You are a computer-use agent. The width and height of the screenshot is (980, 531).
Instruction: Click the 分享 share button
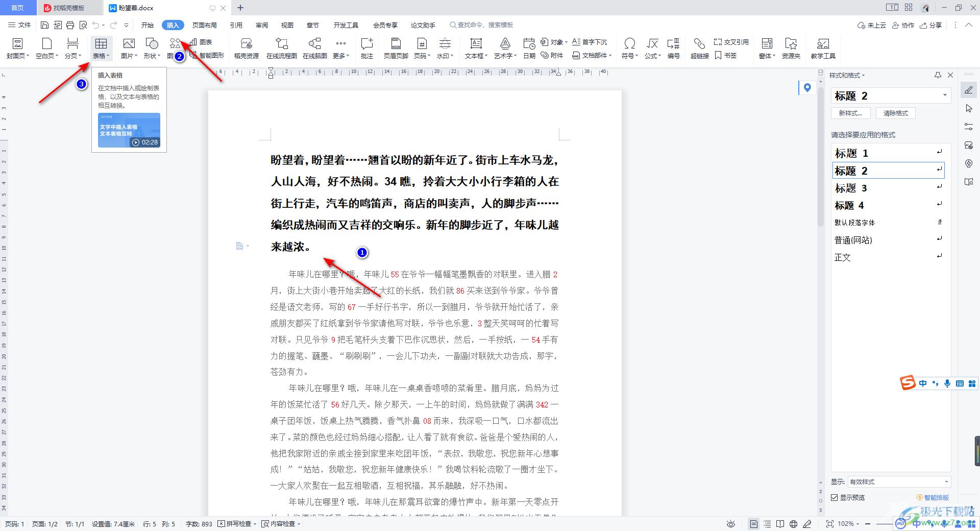[x=931, y=25]
